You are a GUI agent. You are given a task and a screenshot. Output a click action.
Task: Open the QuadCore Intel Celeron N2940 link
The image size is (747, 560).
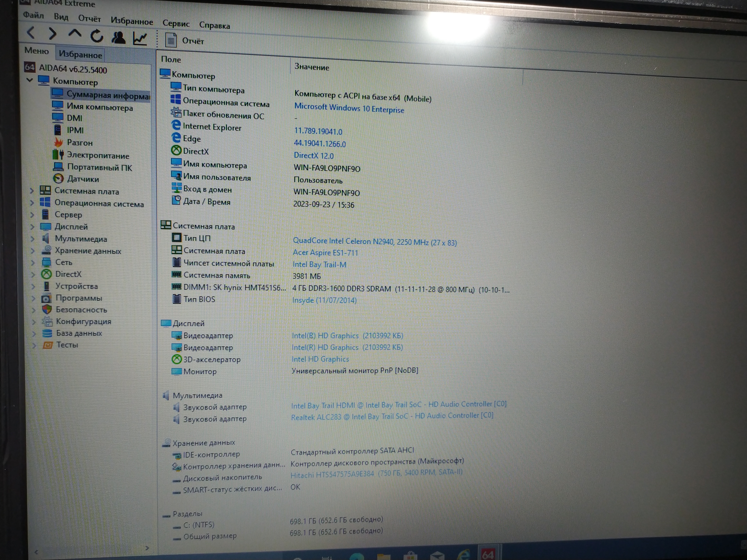click(x=375, y=242)
